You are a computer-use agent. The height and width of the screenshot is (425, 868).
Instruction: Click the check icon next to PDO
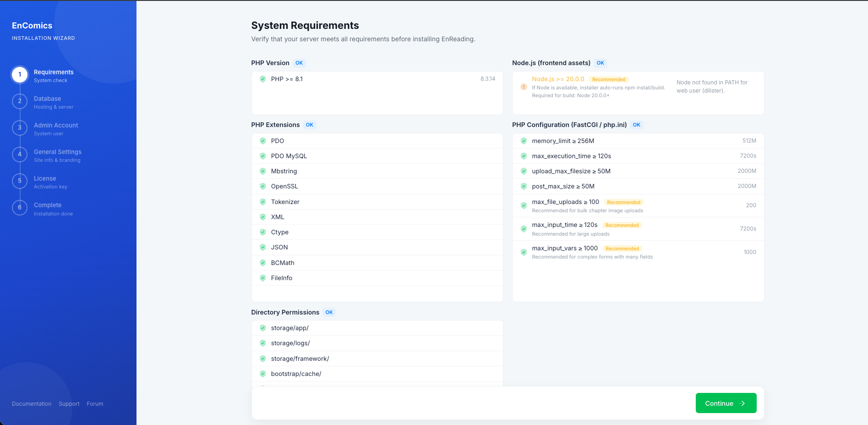click(x=263, y=141)
